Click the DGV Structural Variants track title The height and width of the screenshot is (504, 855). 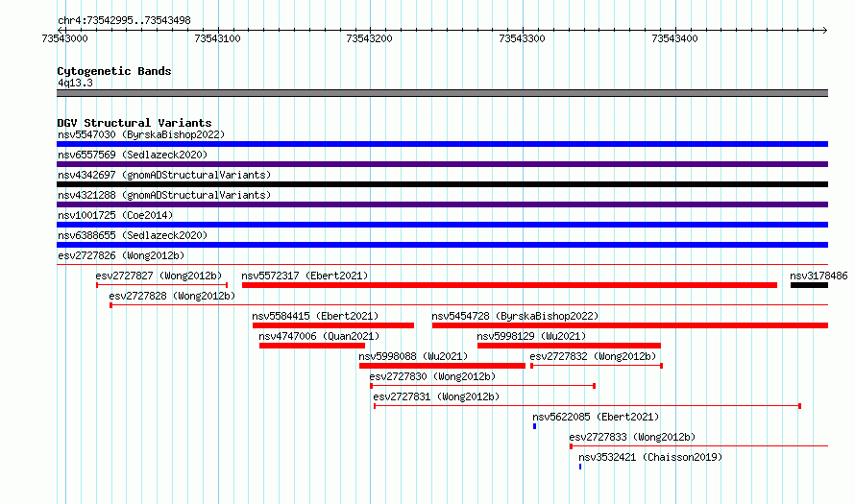[x=134, y=123]
